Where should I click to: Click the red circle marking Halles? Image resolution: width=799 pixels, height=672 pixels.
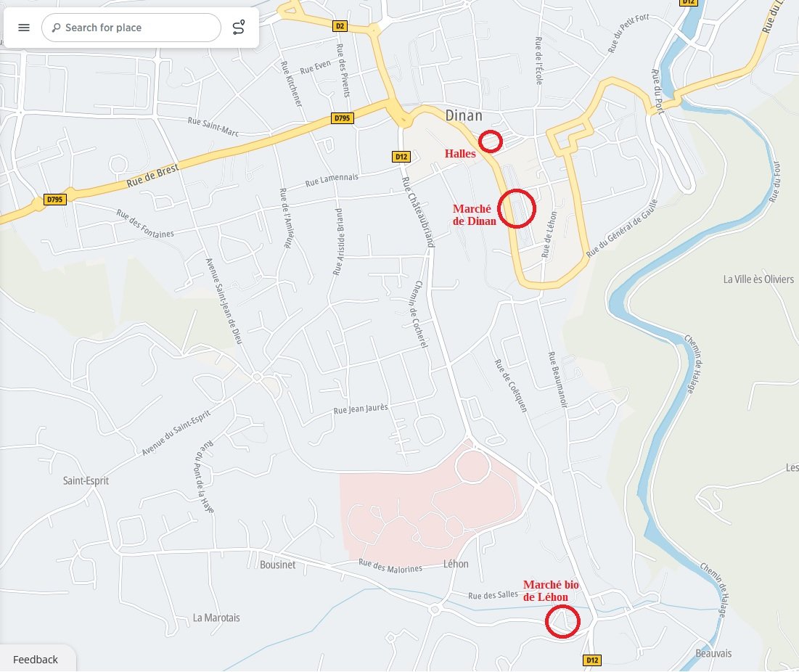(x=491, y=141)
